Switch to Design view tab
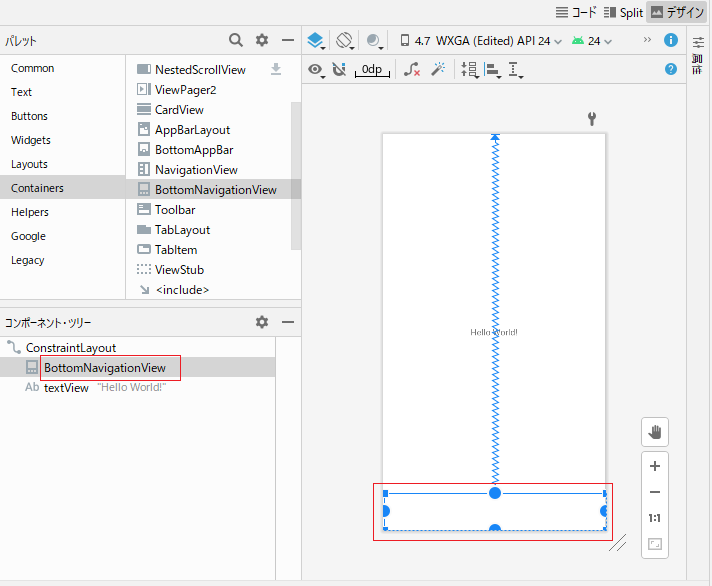 point(677,13)
